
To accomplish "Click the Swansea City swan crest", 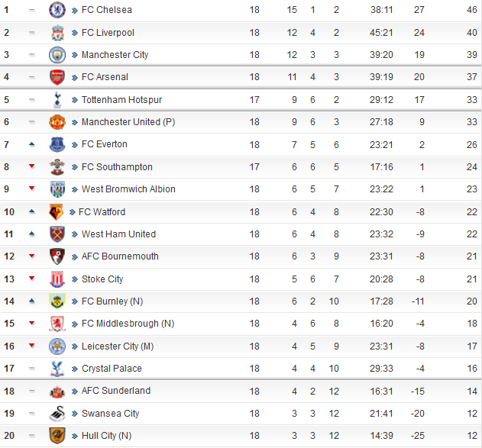I will coord(57,414).
